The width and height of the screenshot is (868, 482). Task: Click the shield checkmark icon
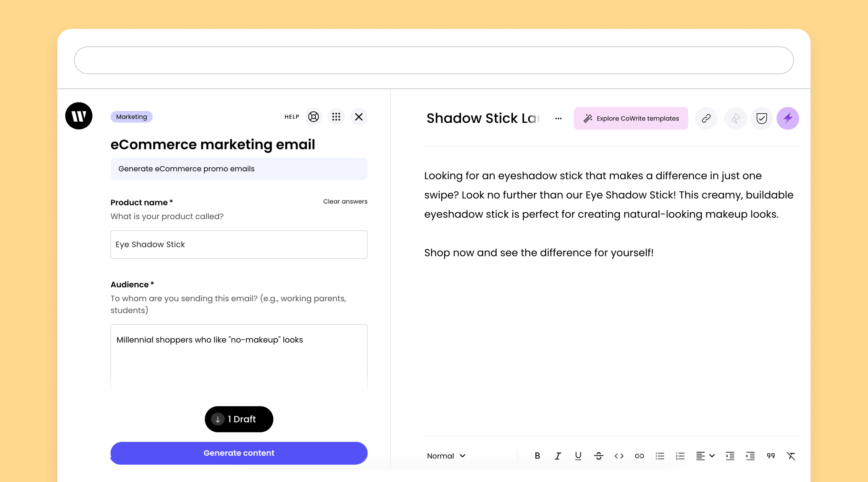tap(761, 118)
